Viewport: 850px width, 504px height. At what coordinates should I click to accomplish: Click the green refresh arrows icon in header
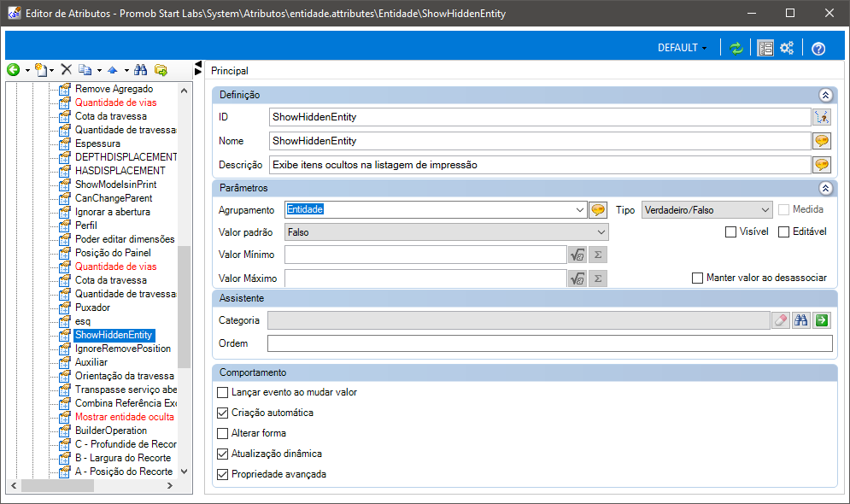point(736,48)
